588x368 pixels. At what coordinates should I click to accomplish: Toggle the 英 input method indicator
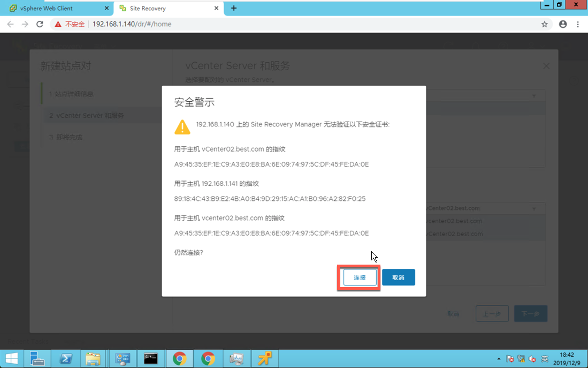tap(545, 359)
